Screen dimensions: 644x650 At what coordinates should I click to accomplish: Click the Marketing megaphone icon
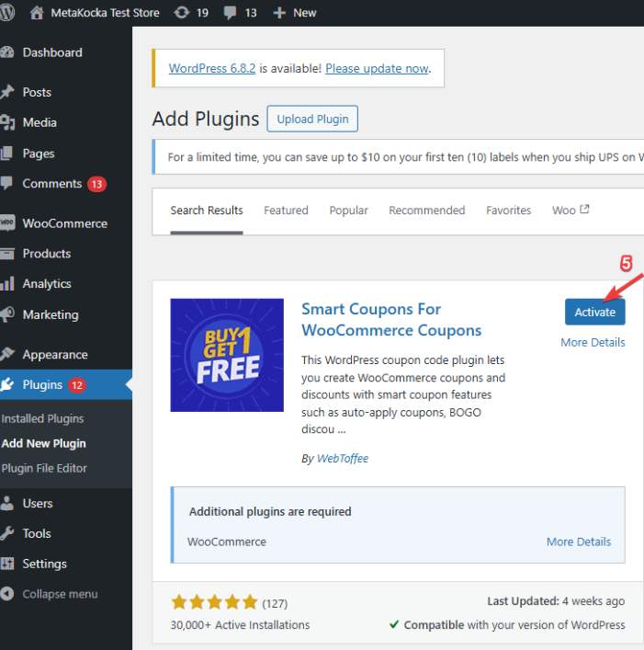coord(7,314)
